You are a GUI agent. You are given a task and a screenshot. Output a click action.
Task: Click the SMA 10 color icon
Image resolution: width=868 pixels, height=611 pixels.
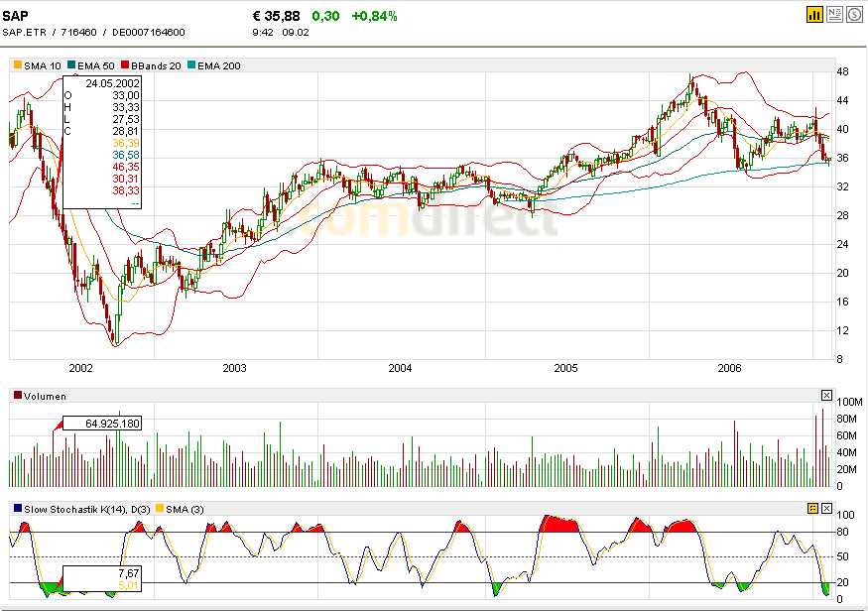tap(17, 65)
